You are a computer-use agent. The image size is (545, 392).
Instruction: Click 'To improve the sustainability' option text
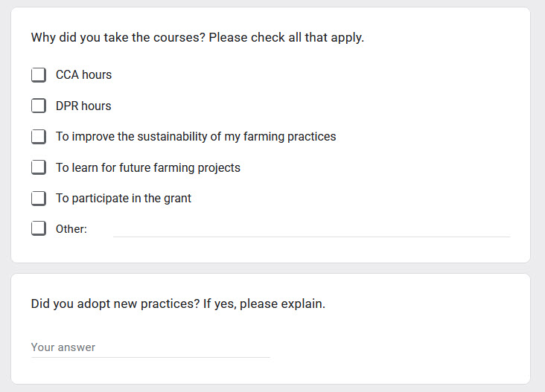pyautogui.click(x=196, y=136)
